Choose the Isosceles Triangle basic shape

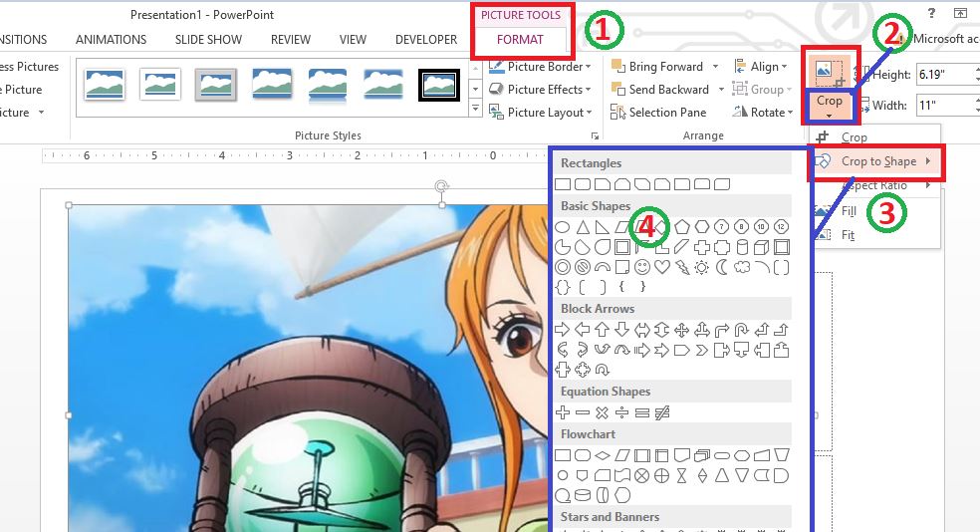(583, 227)
